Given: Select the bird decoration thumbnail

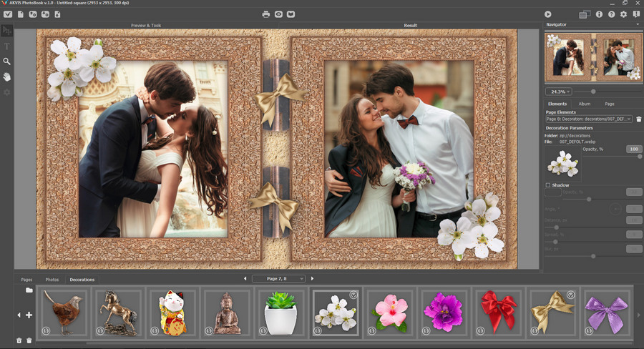Looking at the screenshot, I should [x=63, y=312].
